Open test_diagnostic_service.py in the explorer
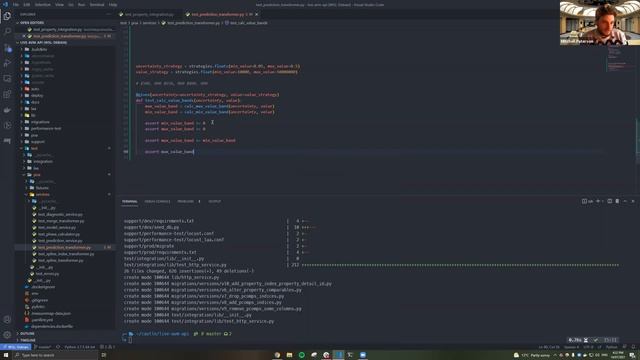This screenshot has height=360, width=640. (x=60, y=214)
